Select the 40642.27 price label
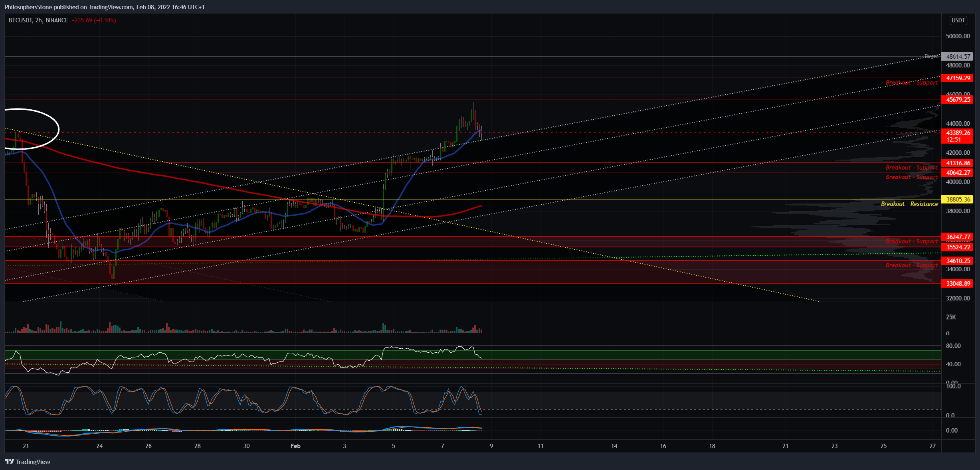The image size is (980, 470). coord(958,173)
